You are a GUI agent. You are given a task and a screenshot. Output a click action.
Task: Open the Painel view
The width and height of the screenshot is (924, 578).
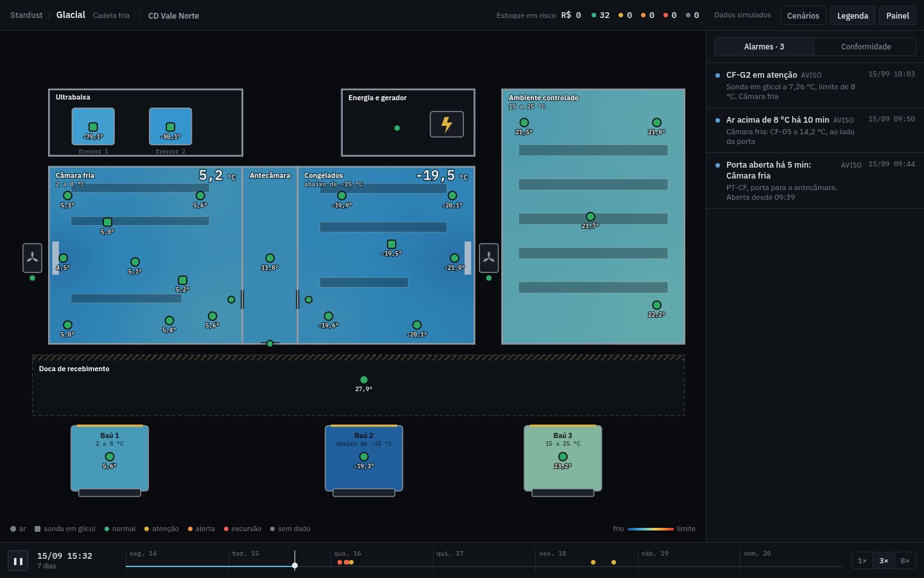(x=898, y=15)
